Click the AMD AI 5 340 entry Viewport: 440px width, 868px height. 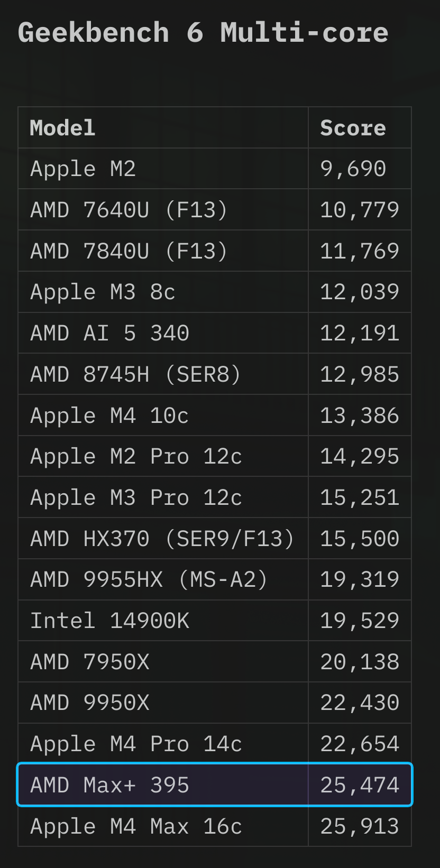(109, 334)
